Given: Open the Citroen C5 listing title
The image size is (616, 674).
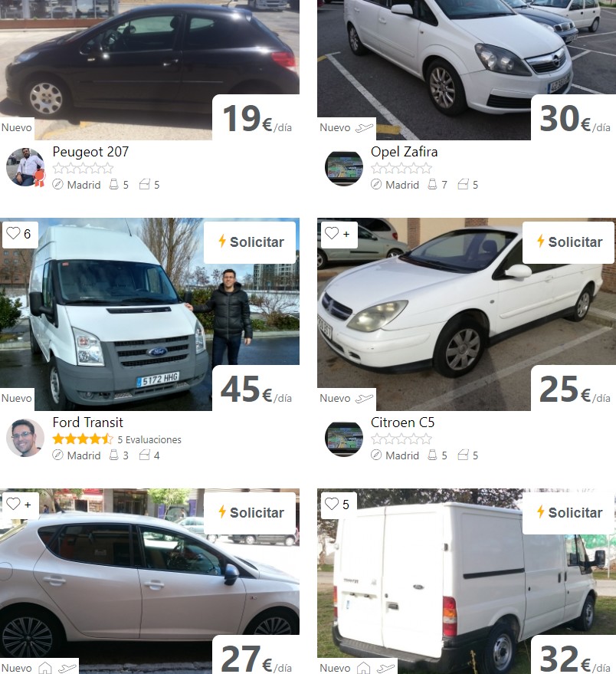Looking at the screenshot, I should [402, 422].
